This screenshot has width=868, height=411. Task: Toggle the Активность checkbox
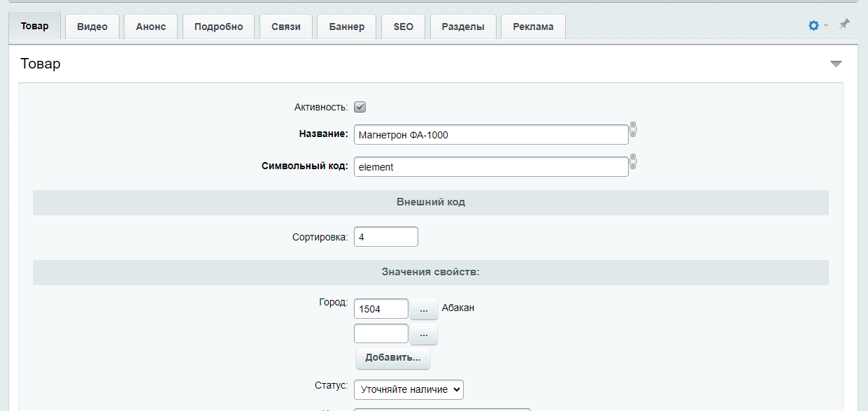pyautogui.click(x=360, y=107)
